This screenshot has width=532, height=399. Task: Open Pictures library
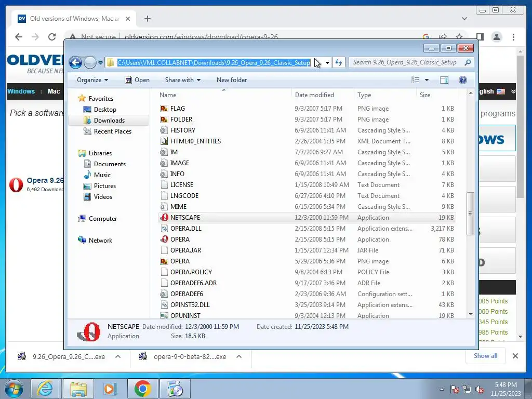pyautogui.click(x=105, y=186)
